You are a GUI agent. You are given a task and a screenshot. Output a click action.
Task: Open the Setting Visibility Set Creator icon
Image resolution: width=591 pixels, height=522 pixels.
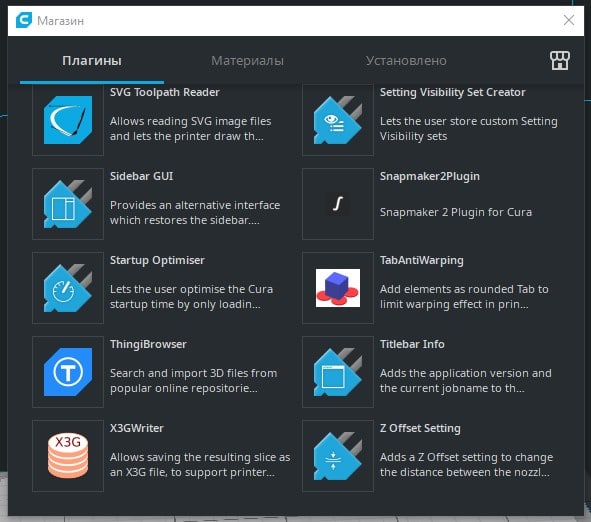(338, 120)
